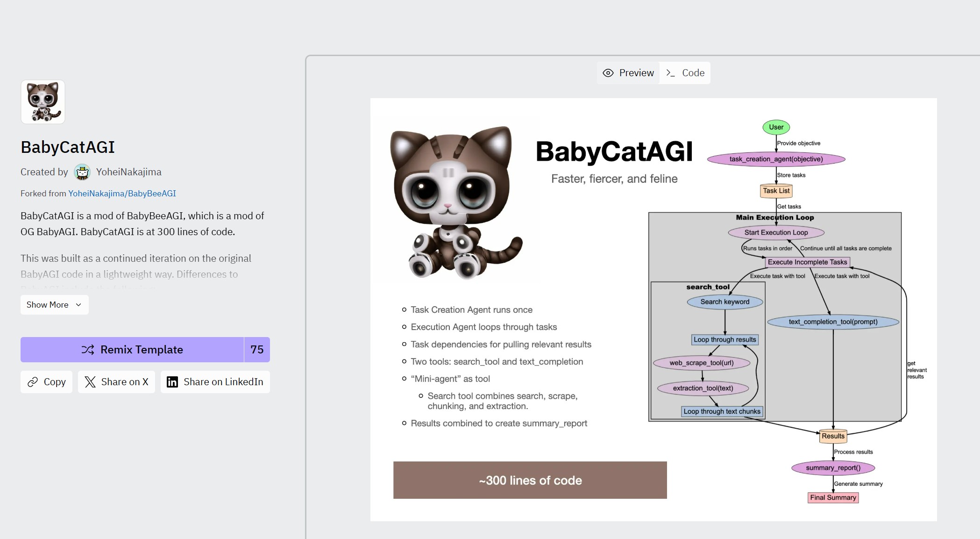Click '~300 lines of code' banner
The width and height of the screenshot is (980, 539).
530,480
